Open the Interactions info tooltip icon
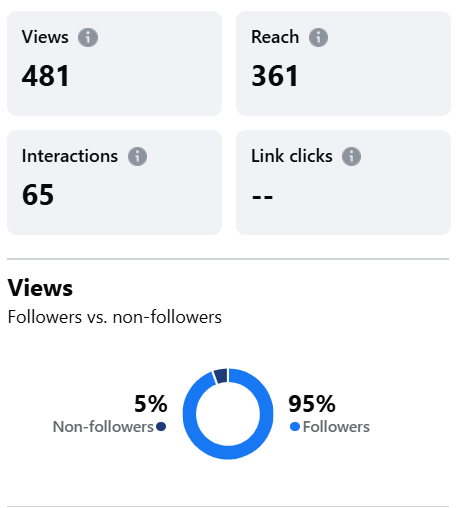The image size is (462, 508). 137,156
